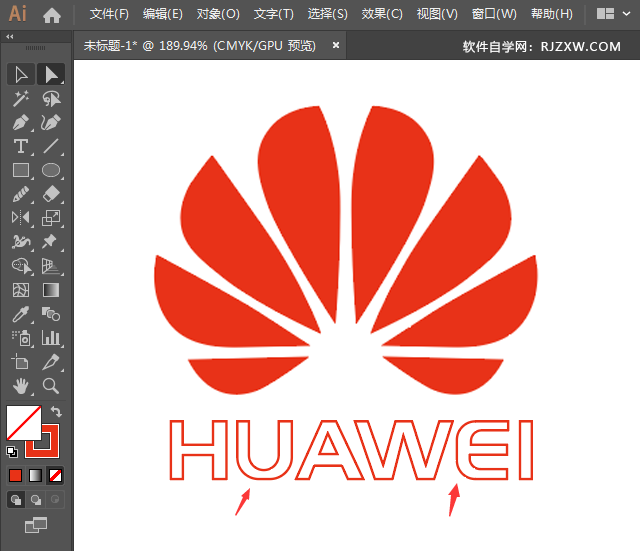This screenshot has height=551, width=640.
Task: Open the 文件(F) menu
Action: click(109, 14)
